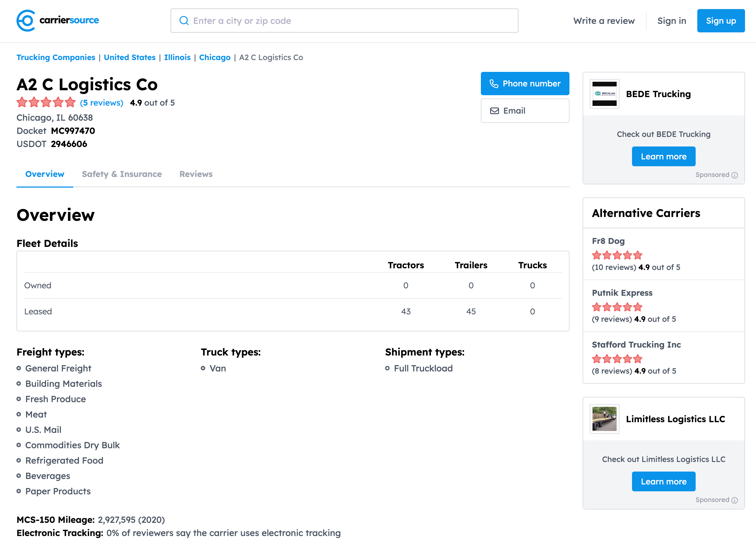The height and width of the screenshot is (547, 756).
Task: Click Meat freight type
Action: (36, 414)
